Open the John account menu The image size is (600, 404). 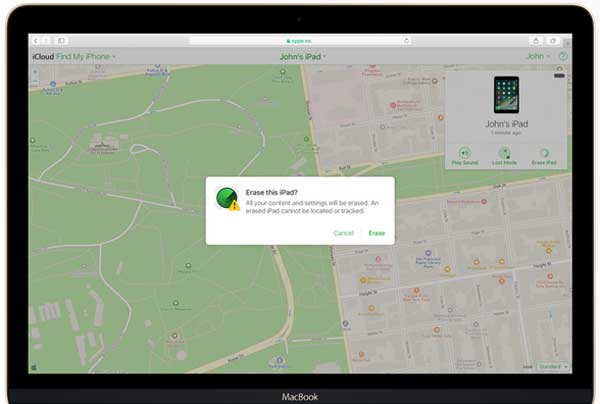click(538, 56)
